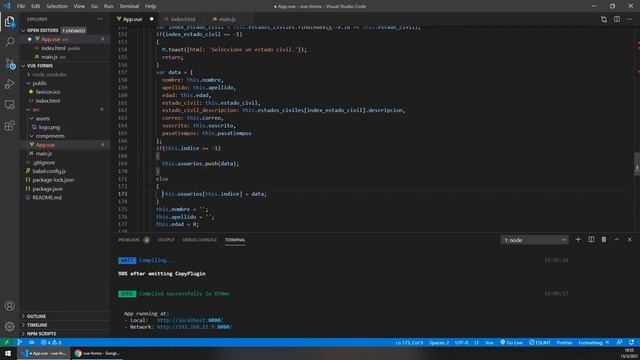The width and height of the screenshot is (640, 360).
Task: Click the editor vertical scrollbar thumb
Action: 637,164
